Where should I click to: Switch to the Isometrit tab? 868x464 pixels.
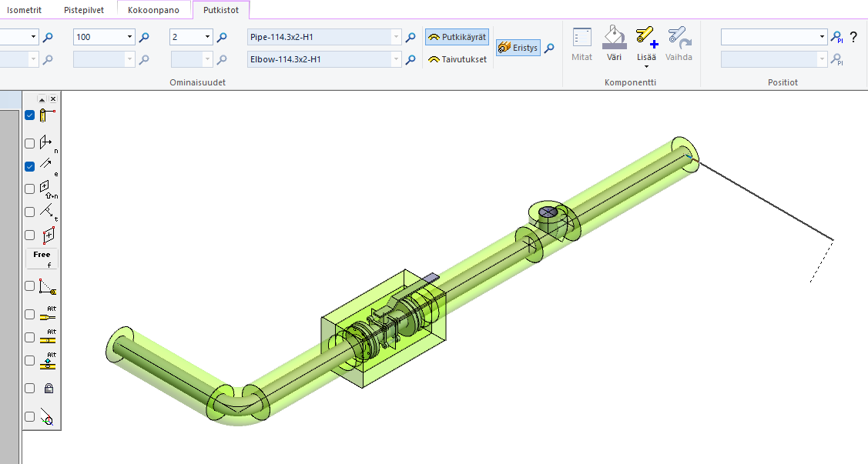point(24,10)
